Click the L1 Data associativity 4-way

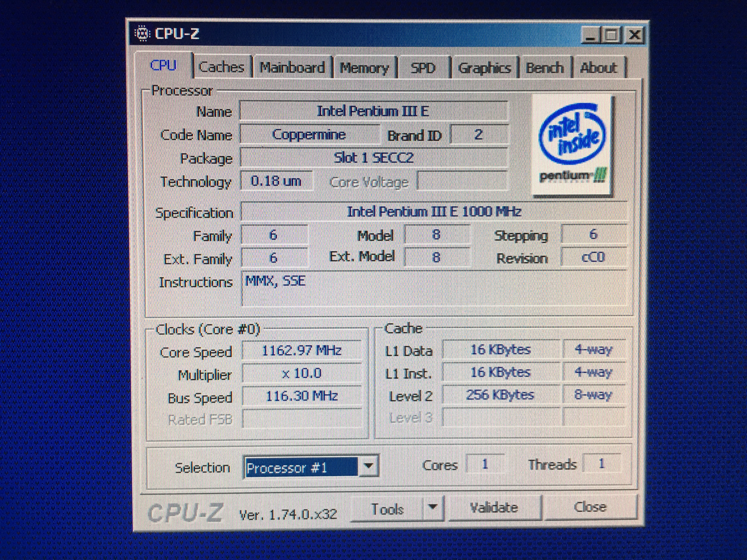click(x=594, y=349)
